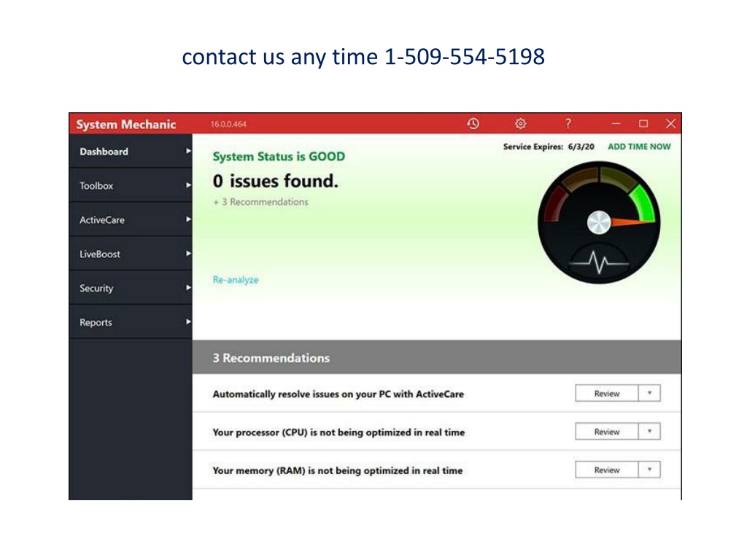Click ADD TIME NOW link
This screenshot has height=560, width=747.
[639, 147]
